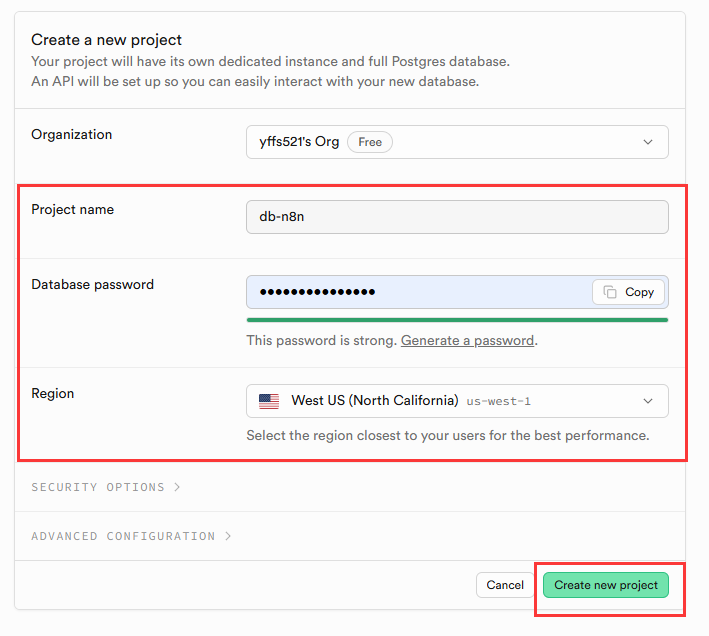Click the us-west-1 region code text

498,401
